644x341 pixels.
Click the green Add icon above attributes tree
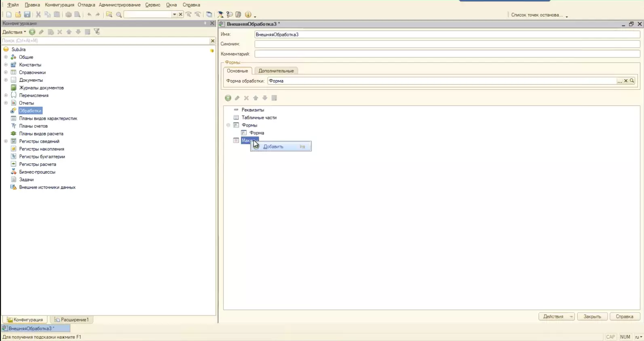click(228, 98)
